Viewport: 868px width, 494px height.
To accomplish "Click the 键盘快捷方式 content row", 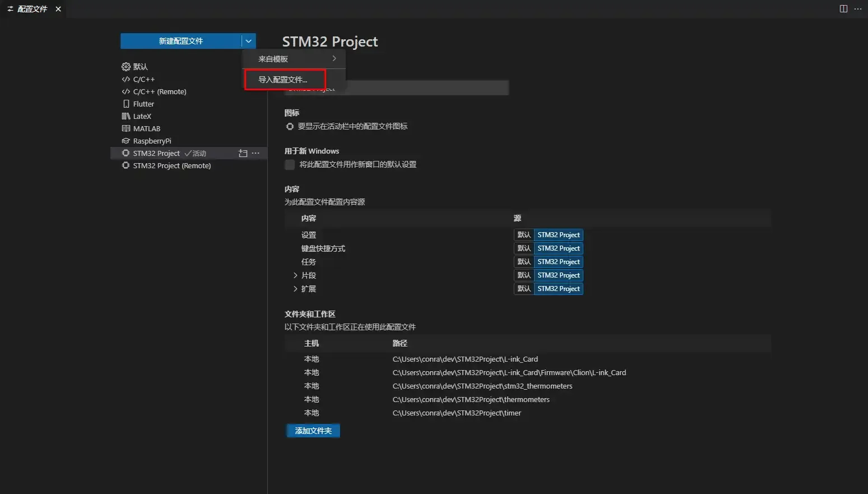I will tap(528, 248).
